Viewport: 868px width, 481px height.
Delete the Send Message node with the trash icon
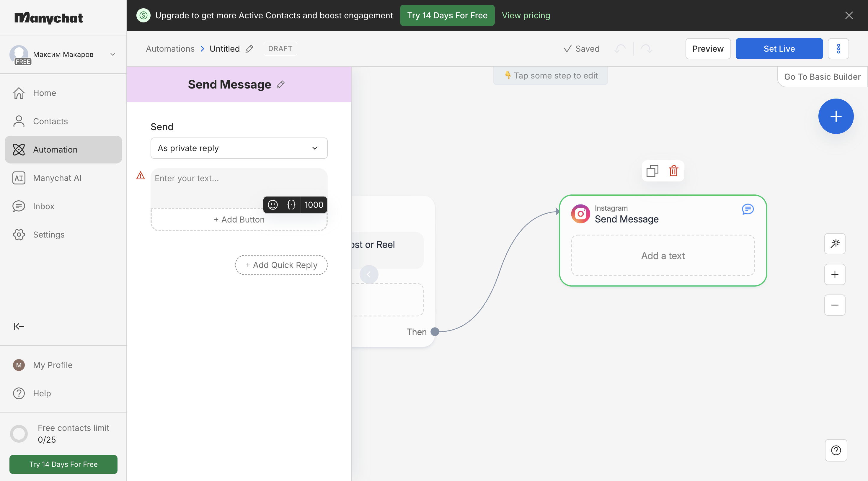point(673,171)
